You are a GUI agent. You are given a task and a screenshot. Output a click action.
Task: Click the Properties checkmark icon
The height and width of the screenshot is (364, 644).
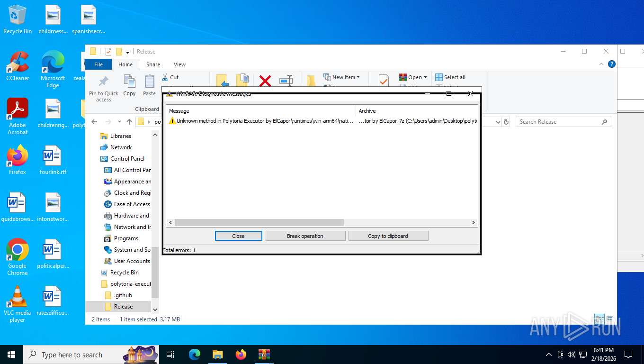384,81
